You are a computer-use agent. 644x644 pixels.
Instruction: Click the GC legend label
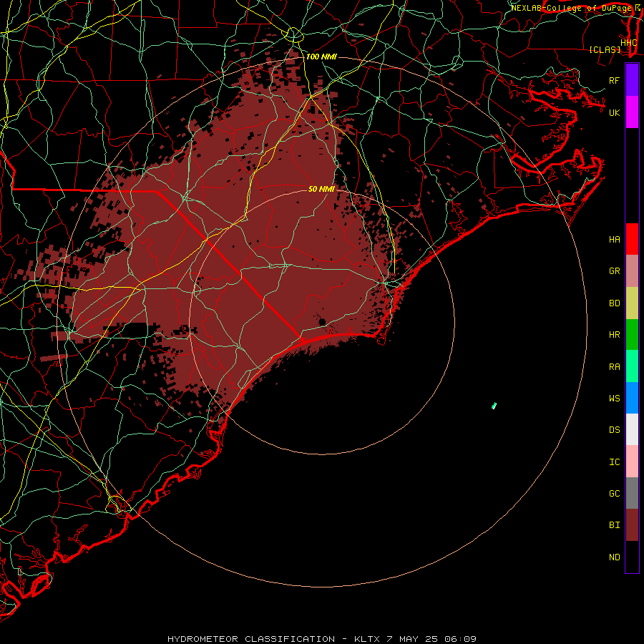(x=614, y=493)
